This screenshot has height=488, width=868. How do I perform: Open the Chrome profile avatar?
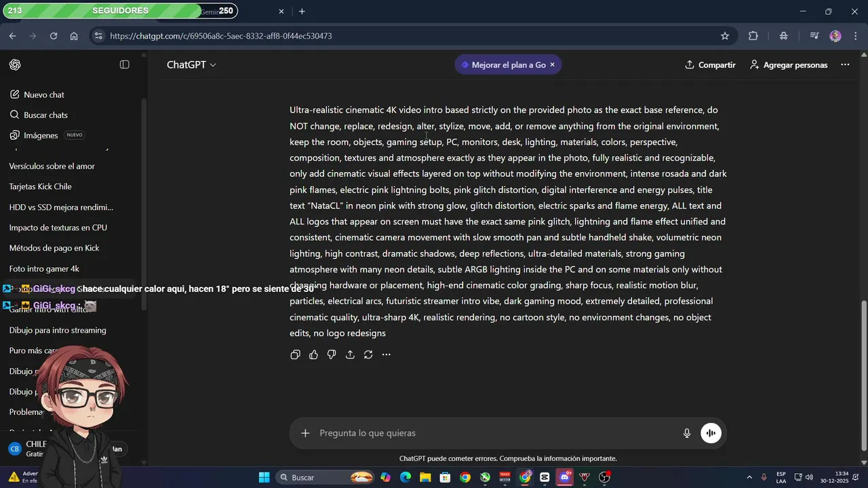click(835, 36)
